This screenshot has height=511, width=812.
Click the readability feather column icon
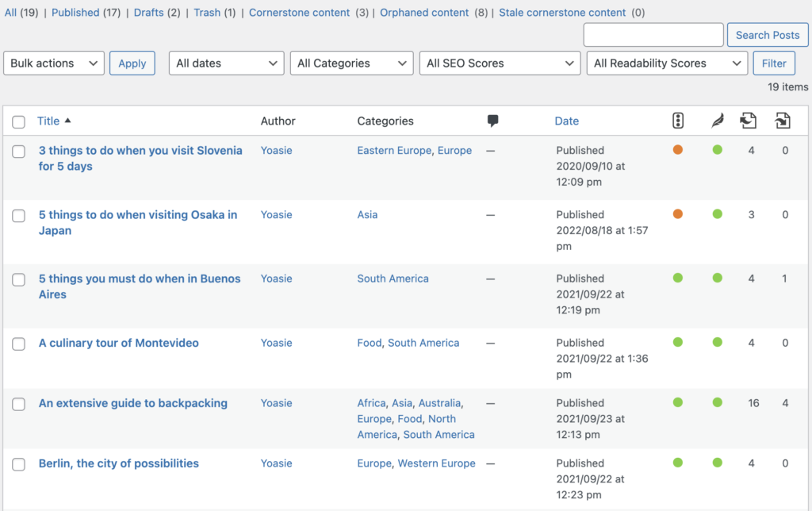click(716, 120)
